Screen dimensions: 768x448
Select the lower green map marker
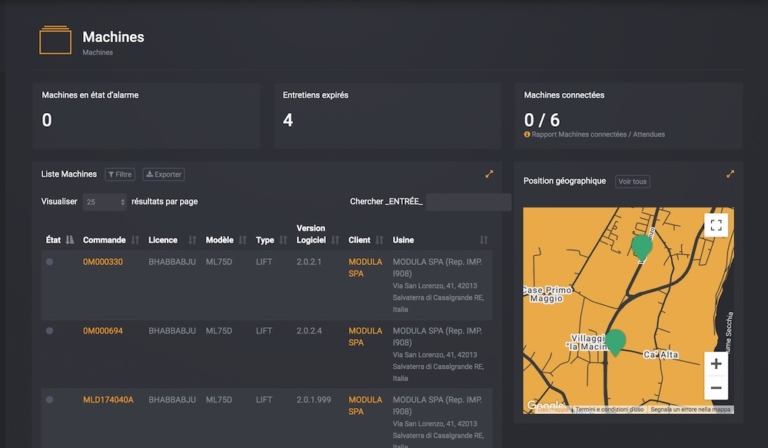[x=616, y=342]
